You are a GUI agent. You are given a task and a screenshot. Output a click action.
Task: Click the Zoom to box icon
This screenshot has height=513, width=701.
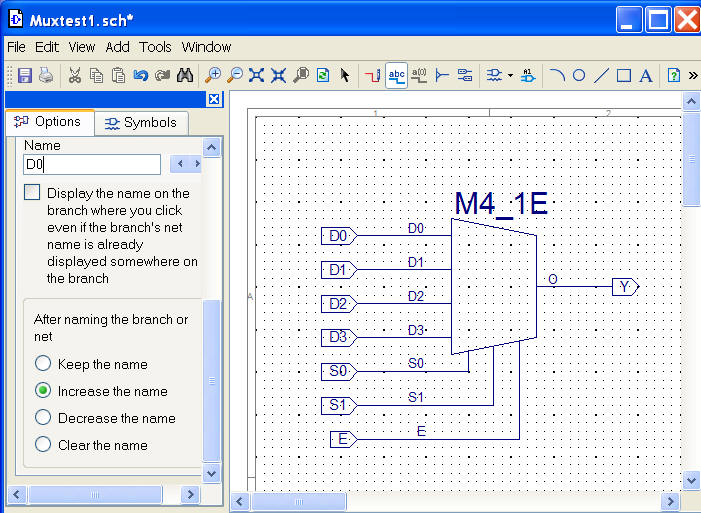point(301,75)
